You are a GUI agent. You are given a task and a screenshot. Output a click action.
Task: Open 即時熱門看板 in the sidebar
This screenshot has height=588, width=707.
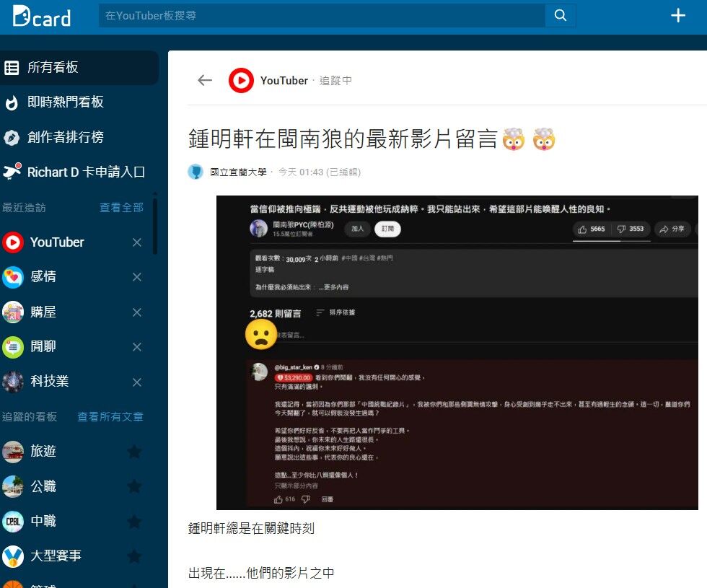65,102
